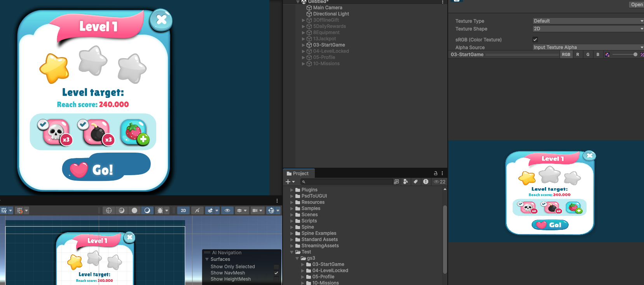The width and height of the screenshot is (644, 285).
Task: Open the Alpha Source dropdown
Action: (x=588, y=47)
